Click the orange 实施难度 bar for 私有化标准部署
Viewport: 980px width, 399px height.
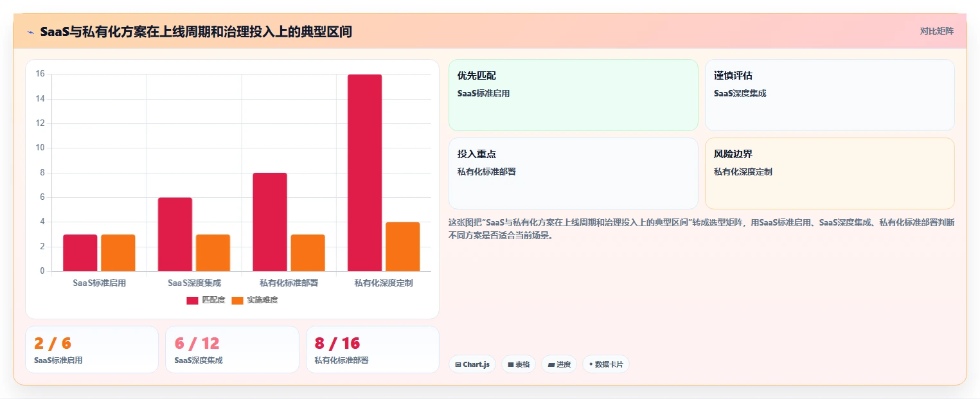tap(308, 253)
